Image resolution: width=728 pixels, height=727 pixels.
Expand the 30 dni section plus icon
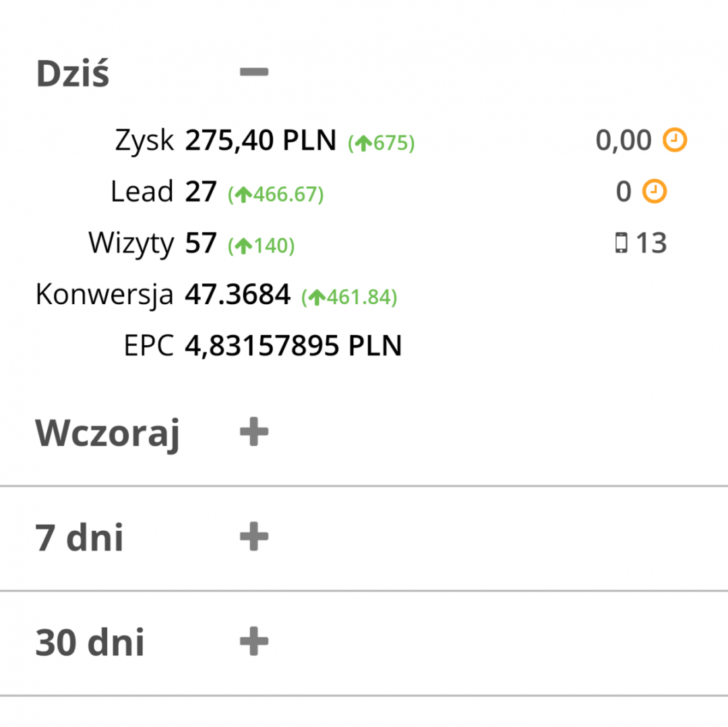click(x=254, y=641)
